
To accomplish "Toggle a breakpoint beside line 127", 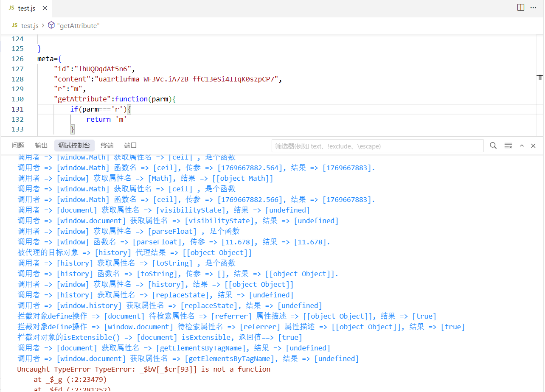I will [x=6, y=69].
